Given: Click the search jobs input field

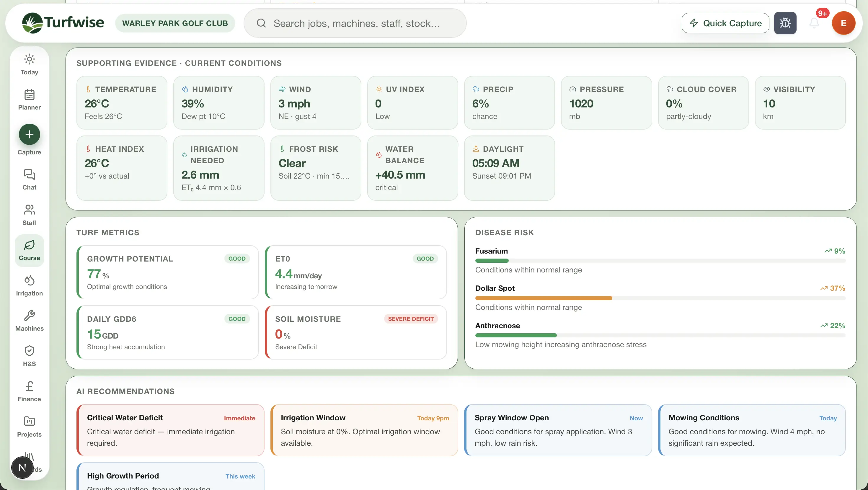Looking at the screenshot, I should (x=355, y=23).
